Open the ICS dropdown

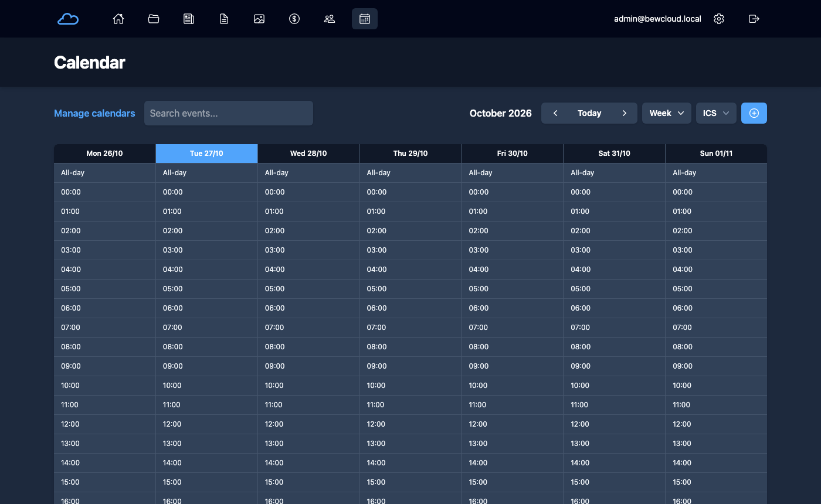tap(716, 113)
